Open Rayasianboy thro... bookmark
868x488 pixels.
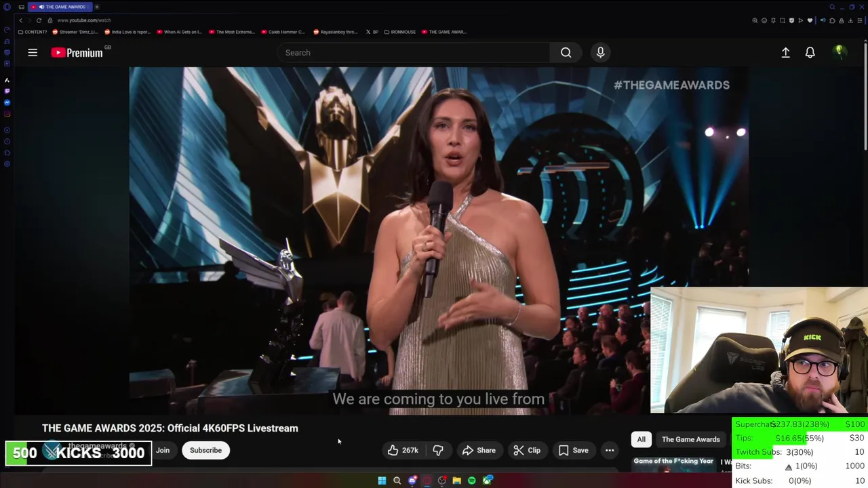coord(336,32)
